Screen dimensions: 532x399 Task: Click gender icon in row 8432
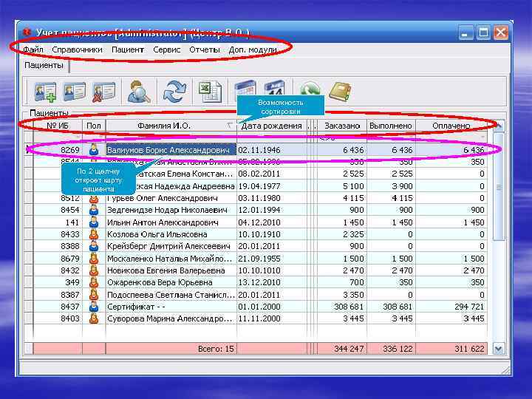point(94,270)
